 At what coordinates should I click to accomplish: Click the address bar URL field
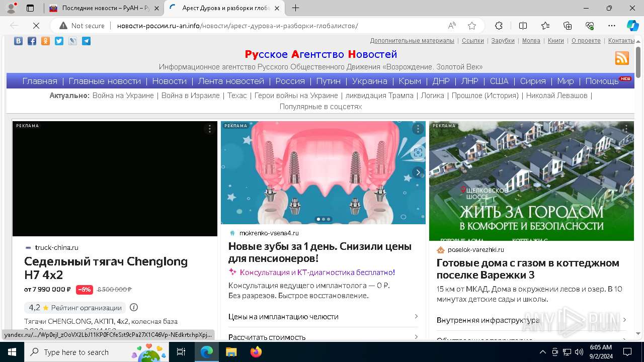pyautogui.click(x=278, y=26)
